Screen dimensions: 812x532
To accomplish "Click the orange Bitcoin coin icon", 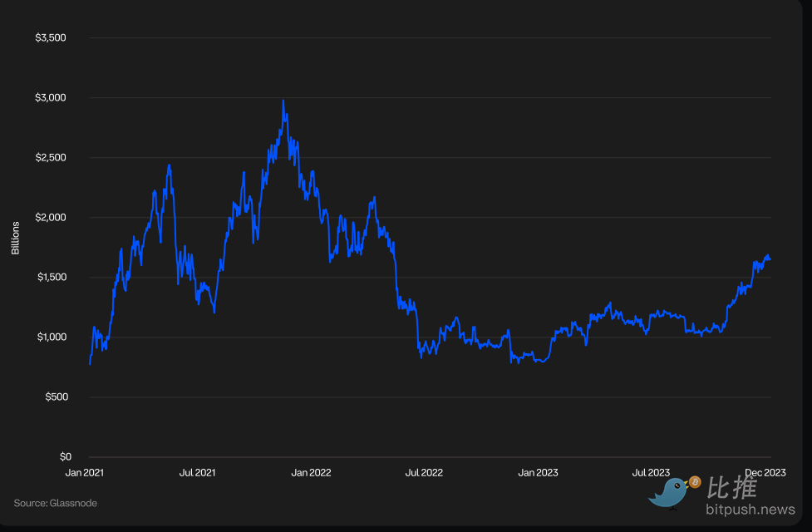I will pos(695,481).
